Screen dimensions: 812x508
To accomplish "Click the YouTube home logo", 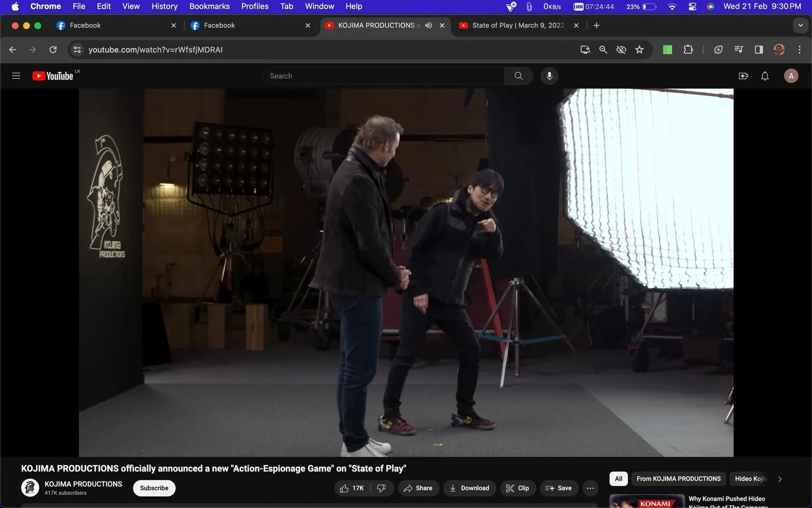I will [53, 76].
